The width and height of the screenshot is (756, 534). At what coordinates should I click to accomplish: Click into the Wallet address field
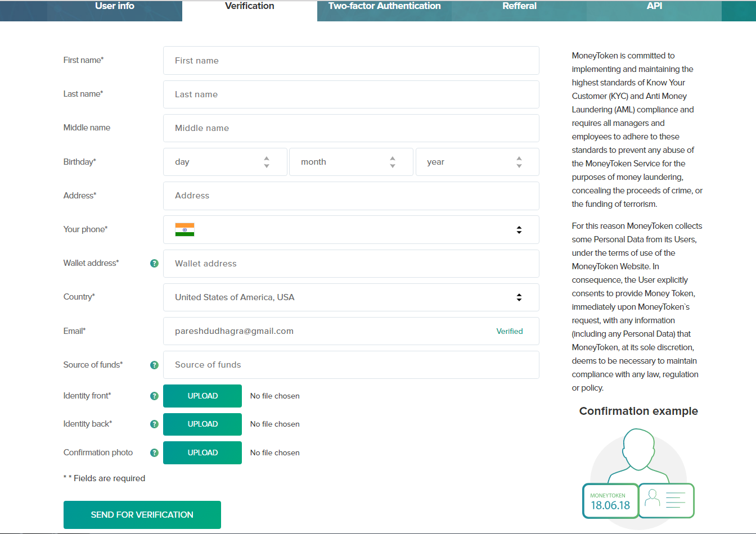(351, 264)
